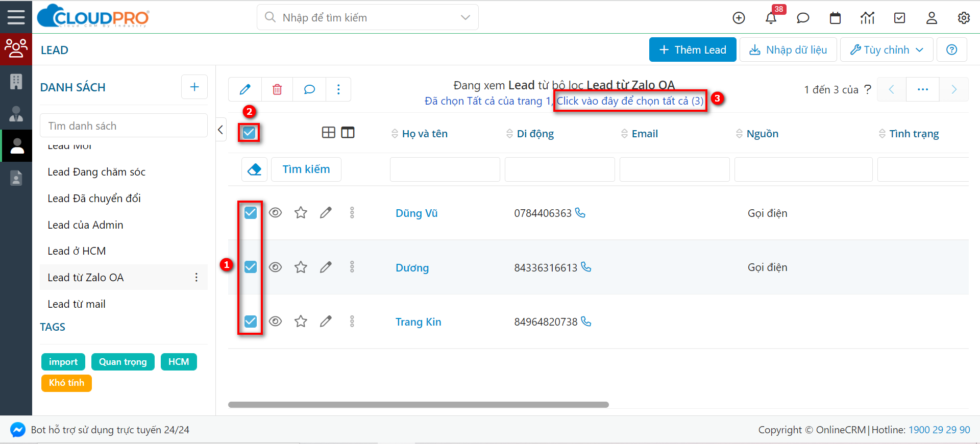Switch to split column view icon

pyautogui.click(x=348, y=133)
